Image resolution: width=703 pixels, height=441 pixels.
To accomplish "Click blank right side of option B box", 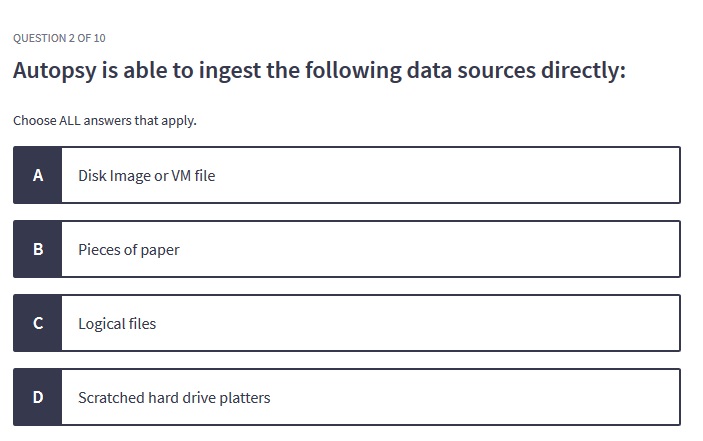I will click(520, 249).
